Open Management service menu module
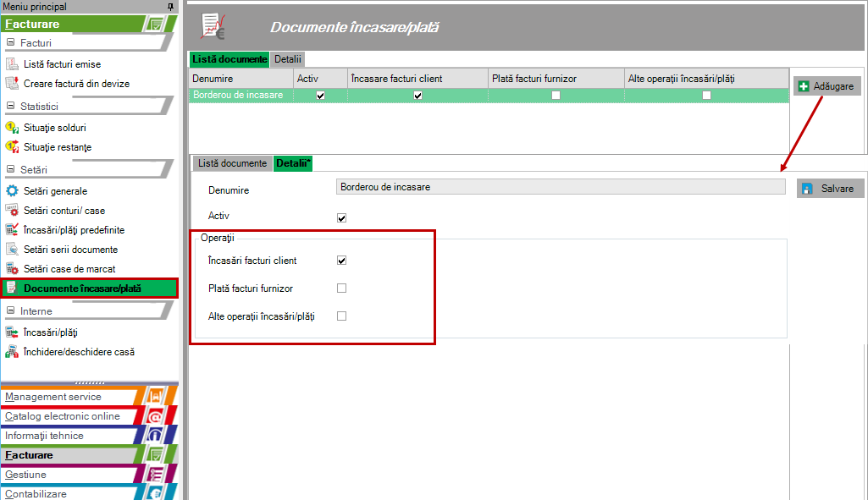Screen dimensions: 868x500 53,397
